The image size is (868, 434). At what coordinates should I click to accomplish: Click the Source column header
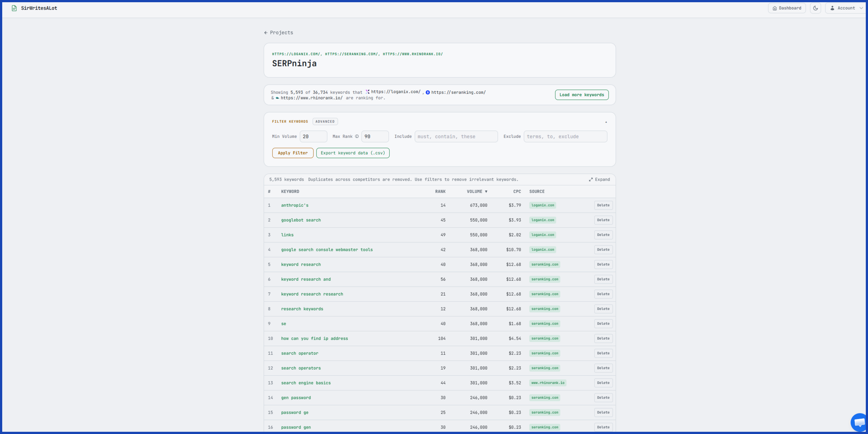[x=537, y=192]
